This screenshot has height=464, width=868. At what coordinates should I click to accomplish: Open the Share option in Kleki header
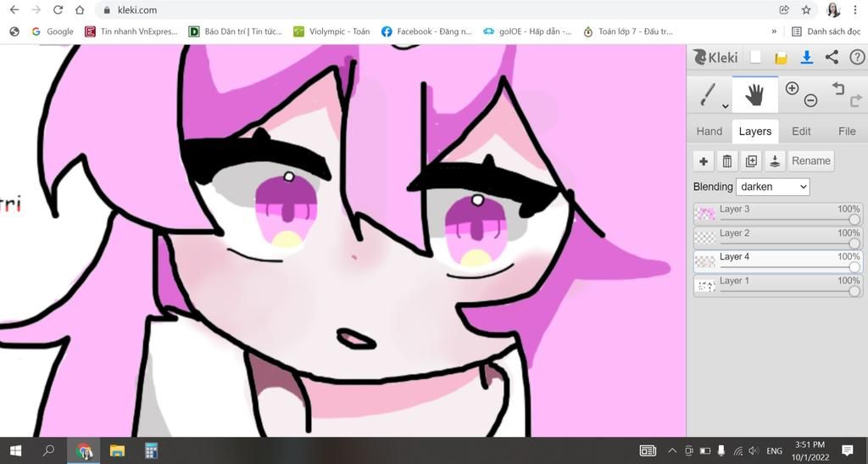click(x=832, y=57)
